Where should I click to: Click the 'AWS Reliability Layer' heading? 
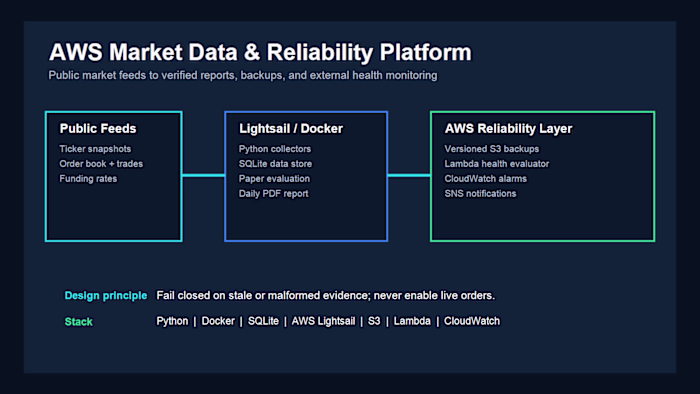point(508,129)
